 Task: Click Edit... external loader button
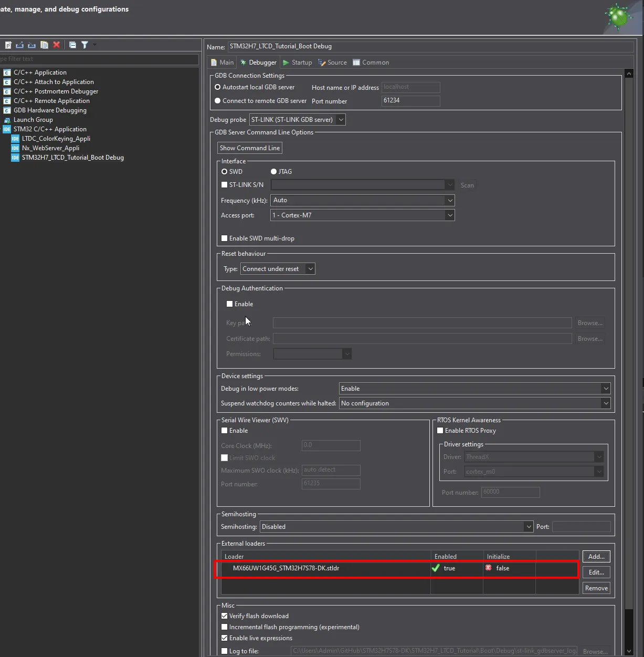tap(596, 572)
